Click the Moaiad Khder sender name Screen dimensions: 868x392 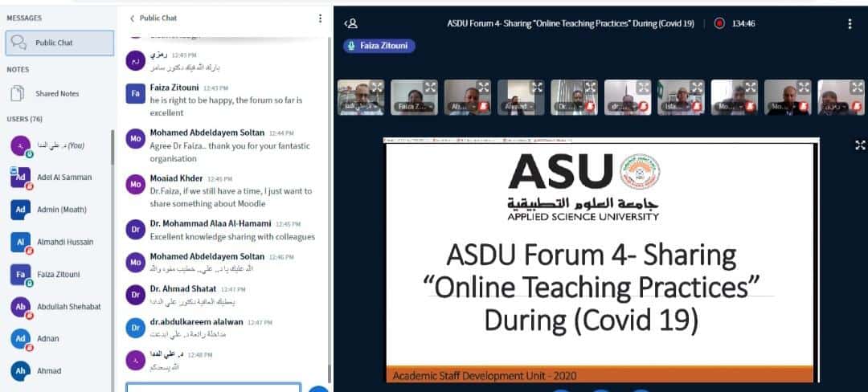click(176, 178)
